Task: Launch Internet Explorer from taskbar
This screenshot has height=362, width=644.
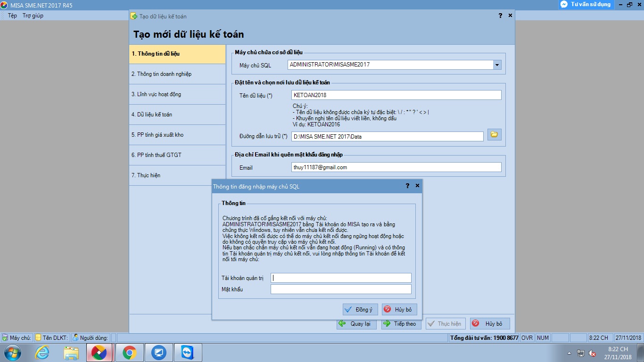Action: (x=42, y=353)
